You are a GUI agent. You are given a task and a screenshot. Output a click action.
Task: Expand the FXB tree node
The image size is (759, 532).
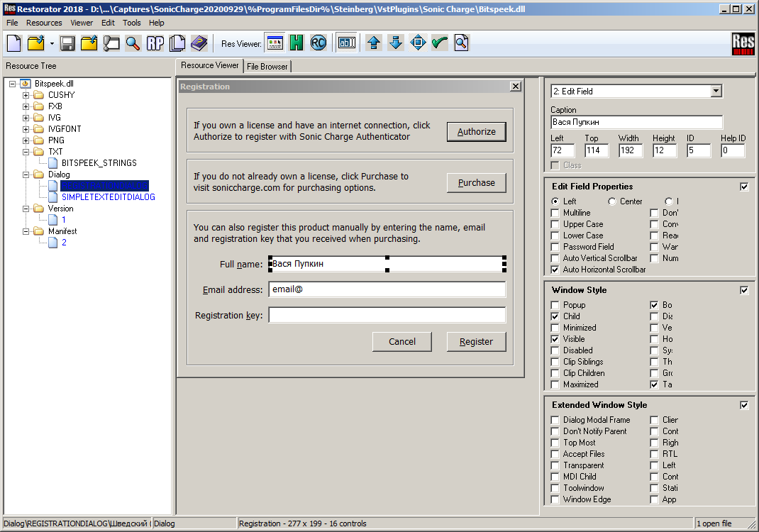coord(26,106)
